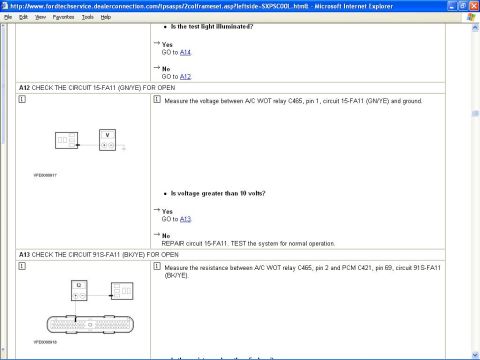This screenshot has height=360, width=480.
Task: Click the step 1 icon above the A12 voltmeter diagram
Action: point(22,99)
